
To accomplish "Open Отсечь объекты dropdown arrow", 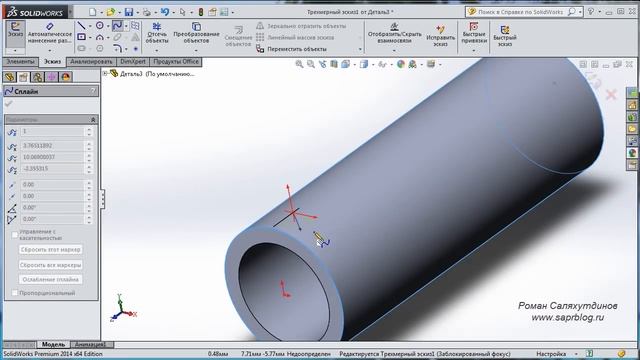I will pyautogui.click(x=157, y=51).
